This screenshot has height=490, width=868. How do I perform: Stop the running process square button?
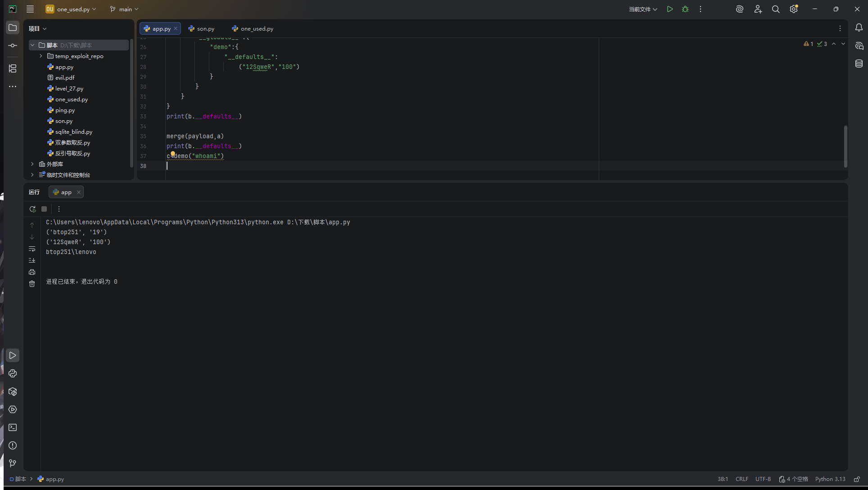tap(44, 209)
